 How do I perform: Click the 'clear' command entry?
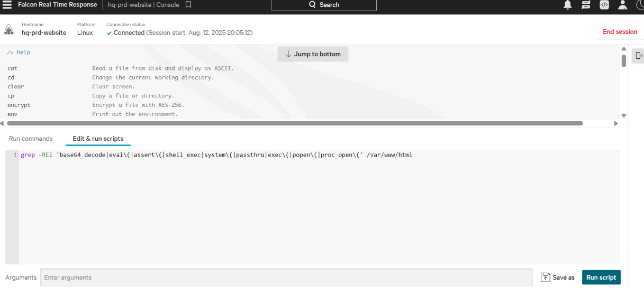[x=16, y=86]
